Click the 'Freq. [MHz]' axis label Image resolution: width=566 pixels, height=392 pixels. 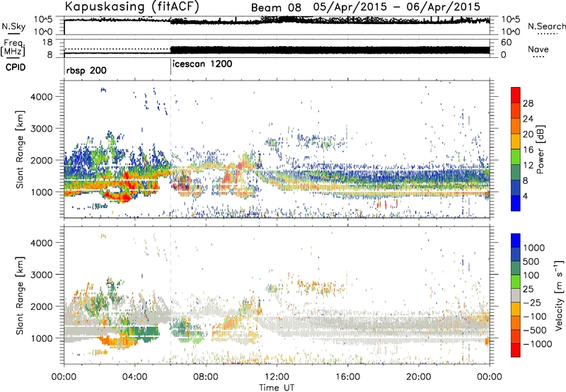[13, 48]
